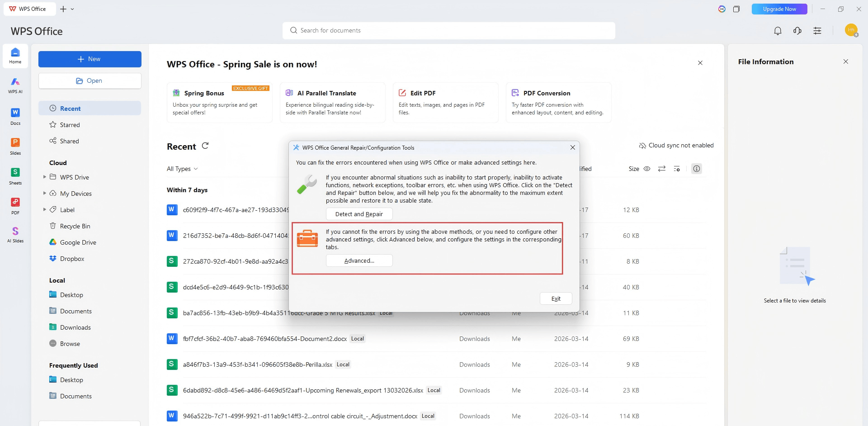Open the Slides app icon
Image resolution: width=868 pixels, height=426 pixels.
15,146
